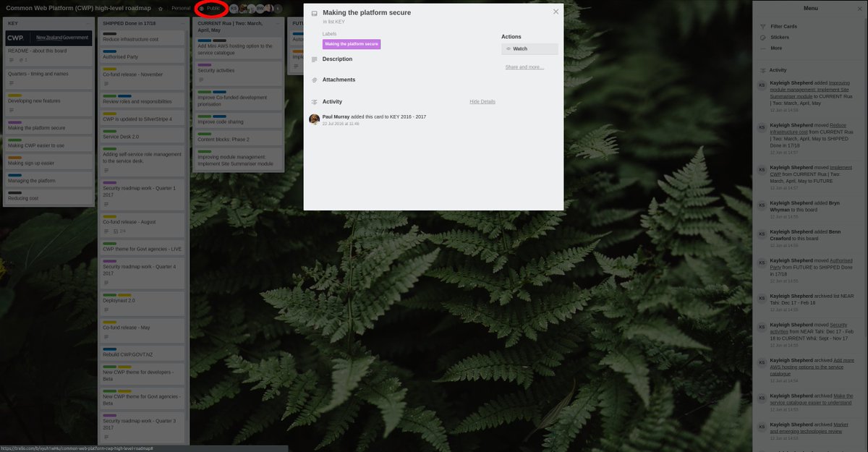Open the Authorised Party card in SHIPPED list
This screenshot has width=868, height=452.
143,55
